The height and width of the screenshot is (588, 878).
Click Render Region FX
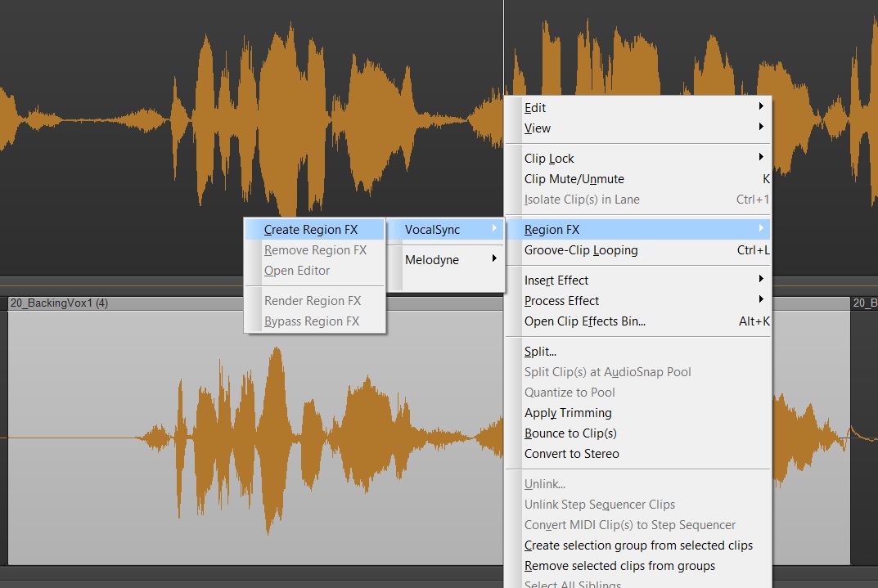[315, 300]
